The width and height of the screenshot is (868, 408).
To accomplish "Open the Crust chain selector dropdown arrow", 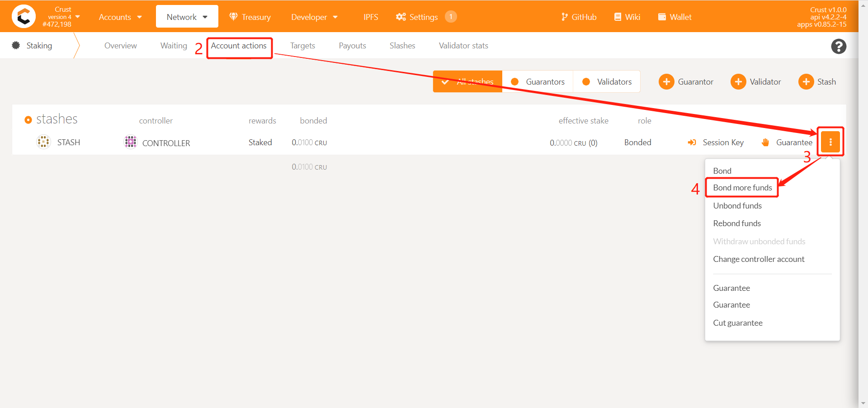I will [x=78, y=17].
